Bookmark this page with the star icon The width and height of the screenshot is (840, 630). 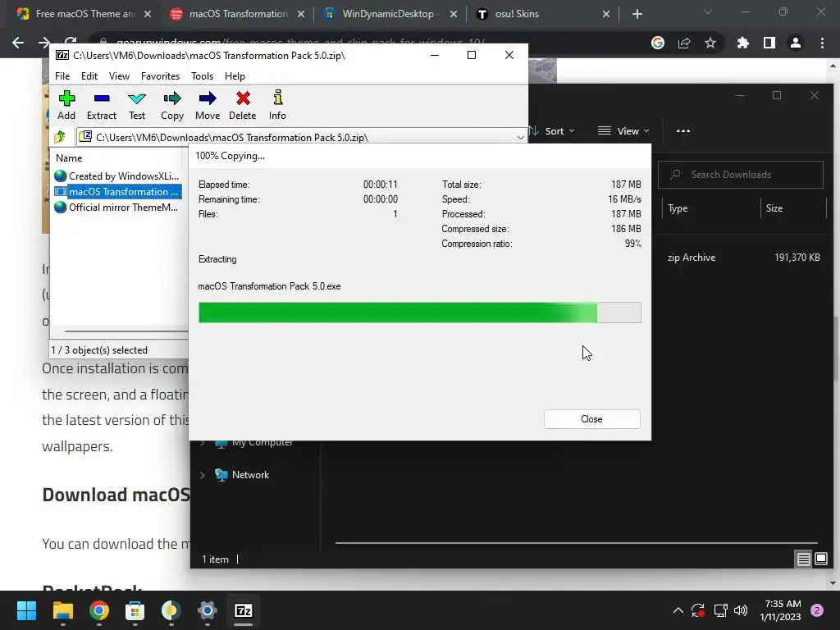710,43
